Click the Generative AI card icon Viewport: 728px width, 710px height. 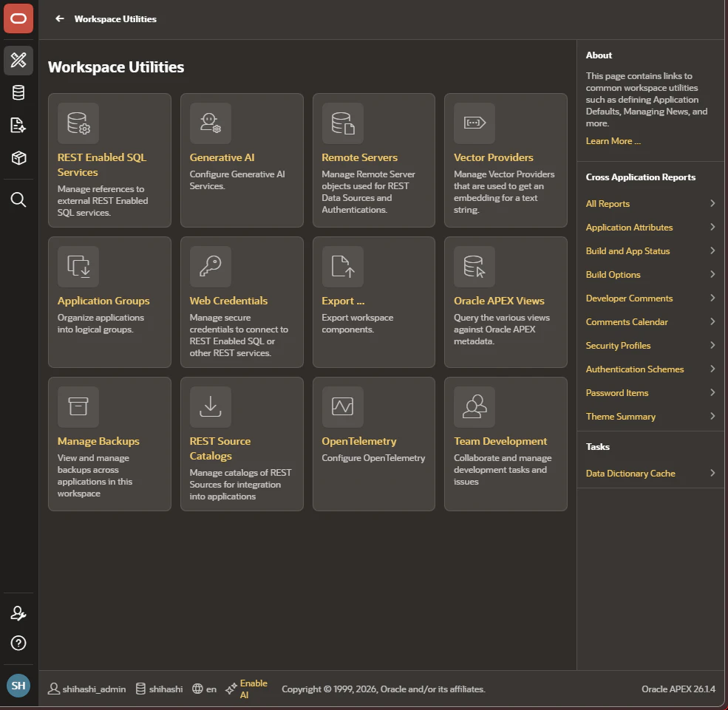(x=211, y=123)
